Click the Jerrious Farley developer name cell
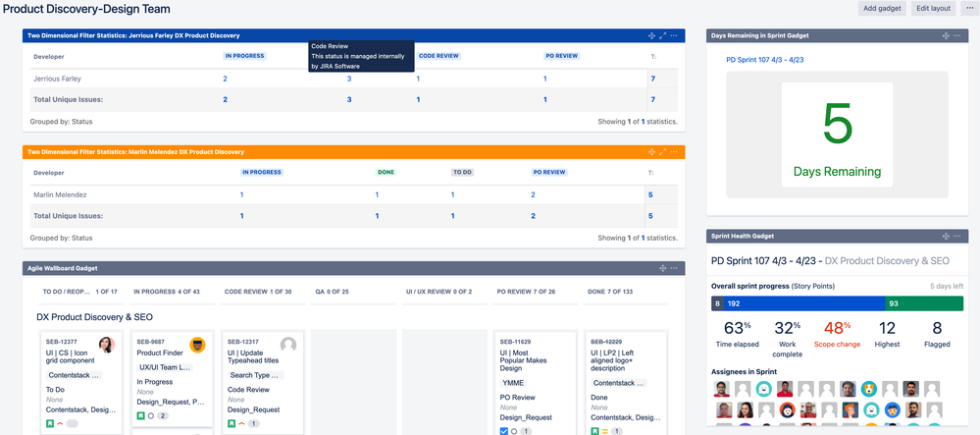980x435 pixels. (58, 79)
